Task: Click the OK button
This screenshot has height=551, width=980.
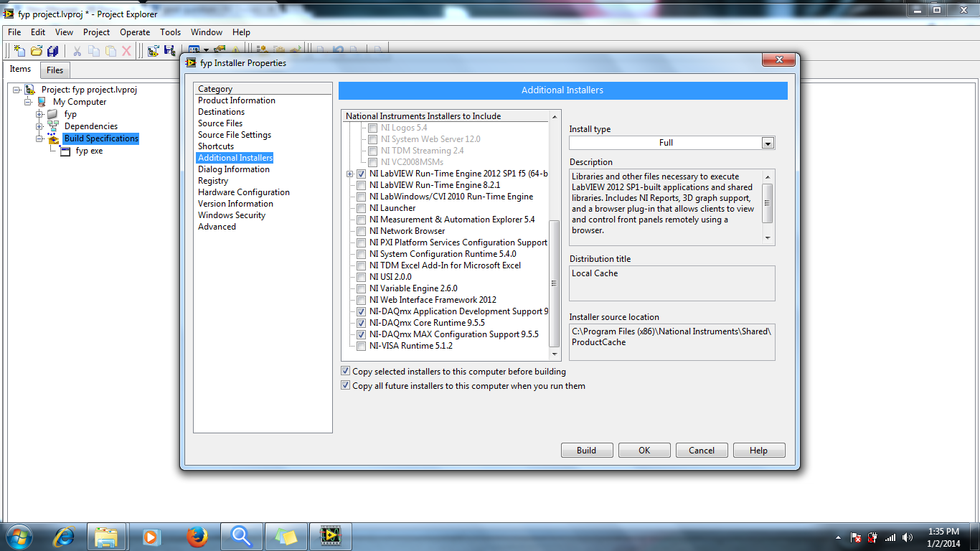Action: (x=644, y=451)
